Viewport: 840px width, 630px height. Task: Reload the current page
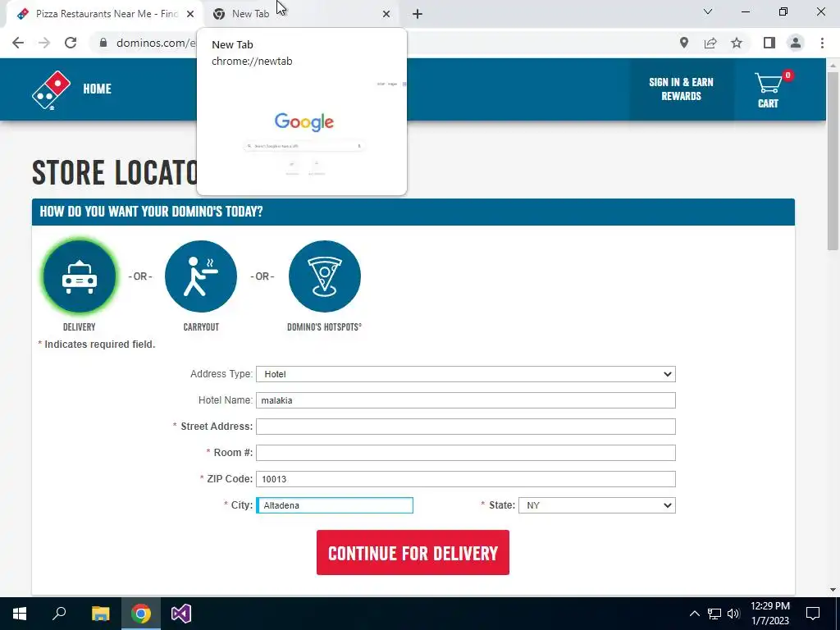[71, 43]
